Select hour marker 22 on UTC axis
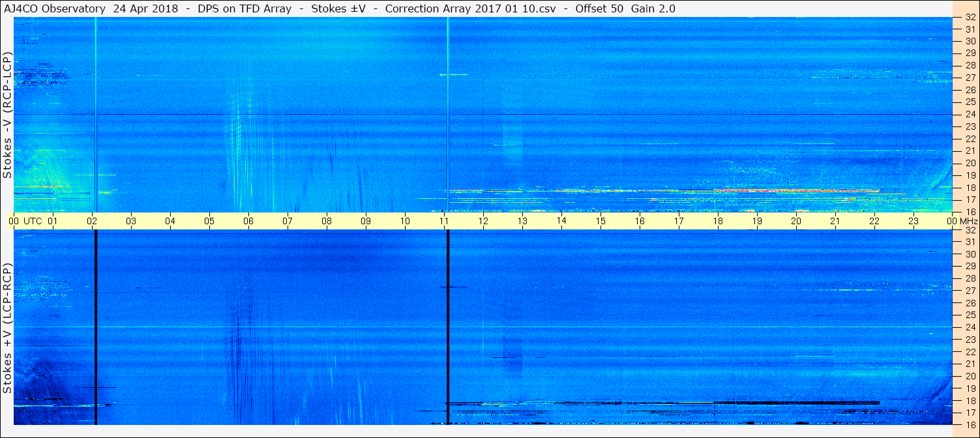The image size is (980, 438). click(x=874, y=221)
